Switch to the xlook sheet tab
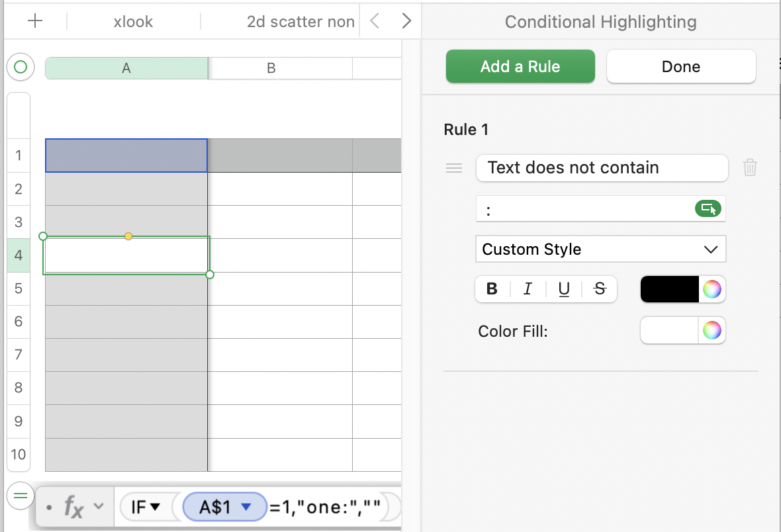Image resolution: width=781 pixels, height=532 pixels. tap(133, 21)
